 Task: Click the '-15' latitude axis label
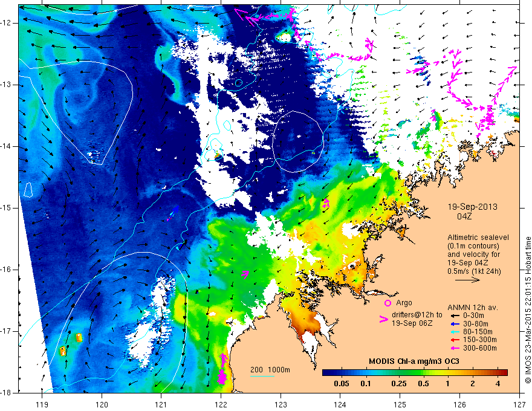pyautogui.click(x=7, y=208)
